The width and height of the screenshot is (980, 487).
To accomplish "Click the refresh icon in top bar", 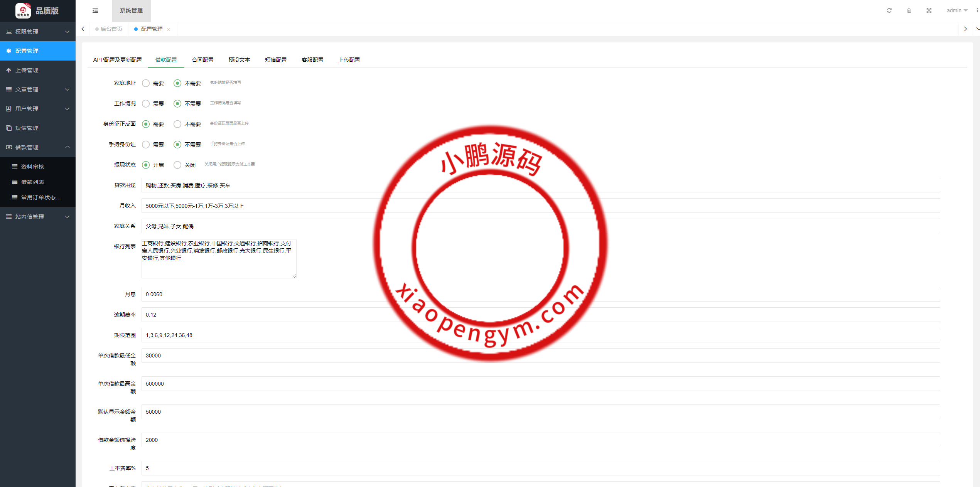I will (x=889, y=11).
